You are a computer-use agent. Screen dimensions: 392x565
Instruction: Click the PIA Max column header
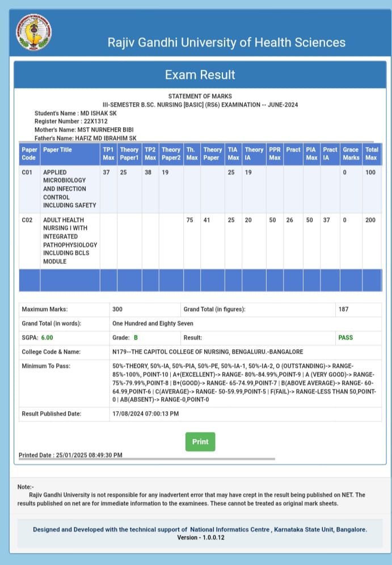312,153
